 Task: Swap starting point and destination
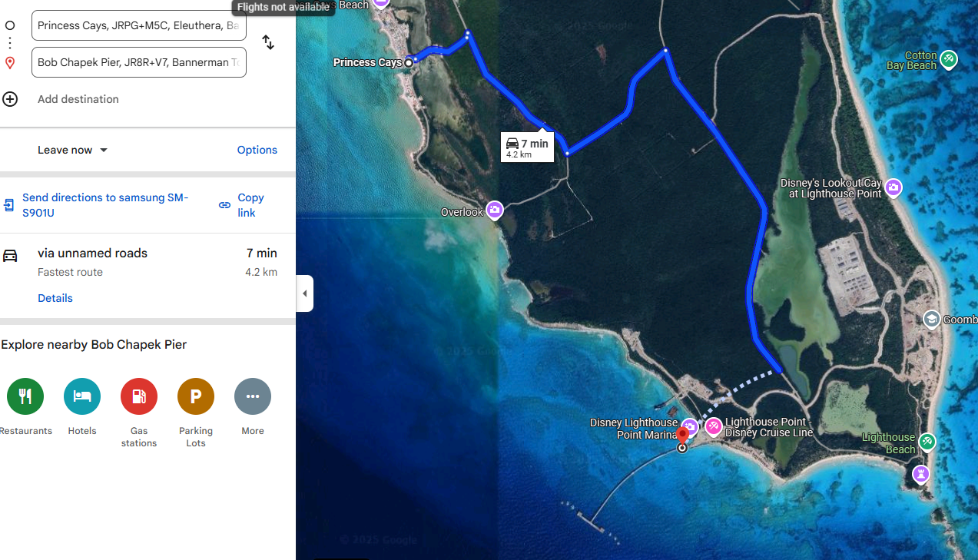click(268, 43)
